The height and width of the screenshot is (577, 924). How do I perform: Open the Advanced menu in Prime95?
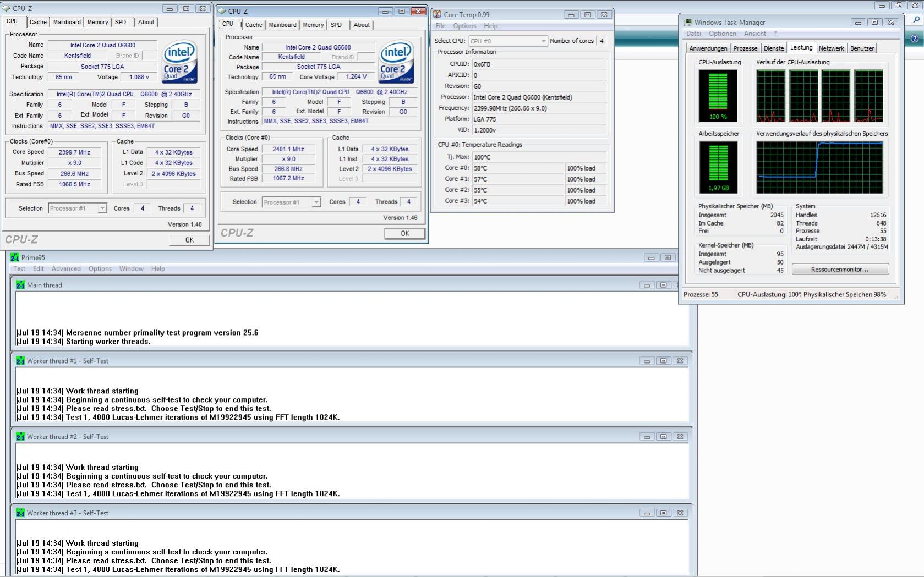click(x=66, y=269)
